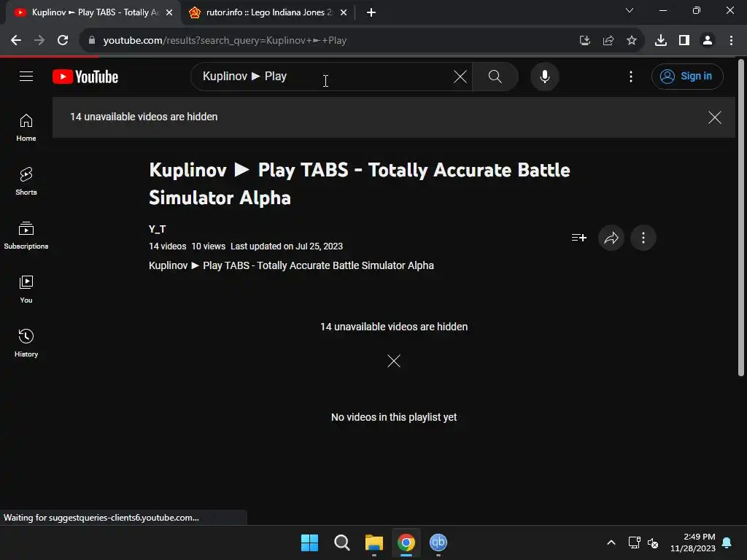Expand the tab search dropdown chevron
This screenshot has width=747, height=560.
click(630, 10)
